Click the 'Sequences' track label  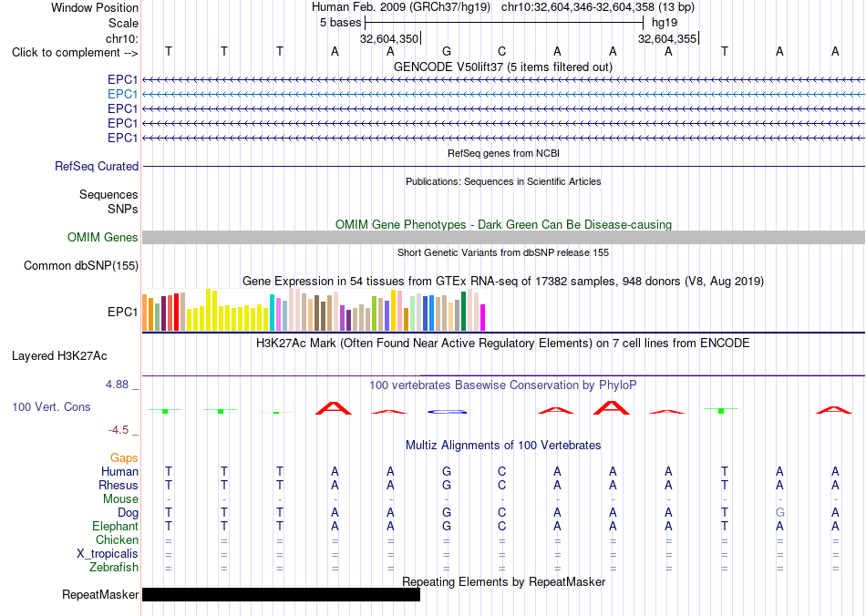click(108, 194)
